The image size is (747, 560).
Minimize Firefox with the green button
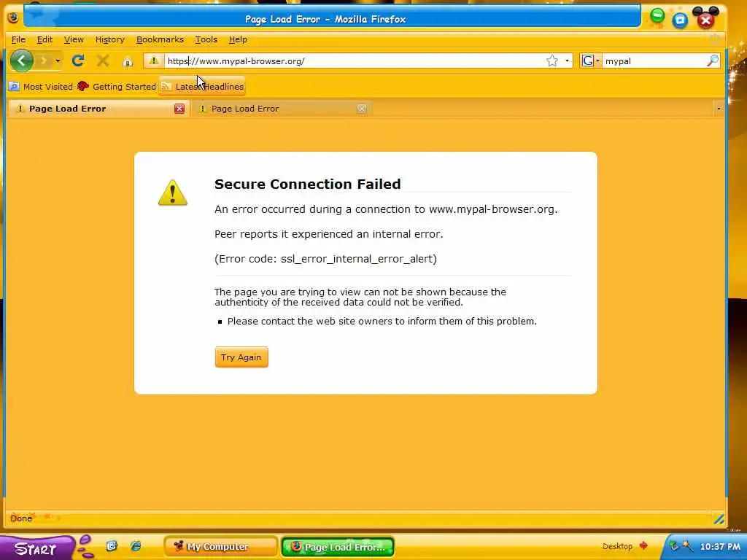657,17
